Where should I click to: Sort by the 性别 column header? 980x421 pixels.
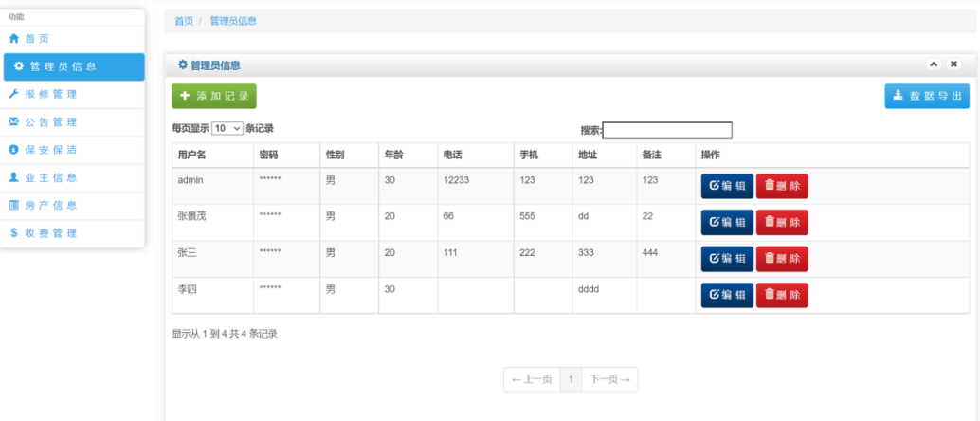pyautogui.click(x=350, y=156)
